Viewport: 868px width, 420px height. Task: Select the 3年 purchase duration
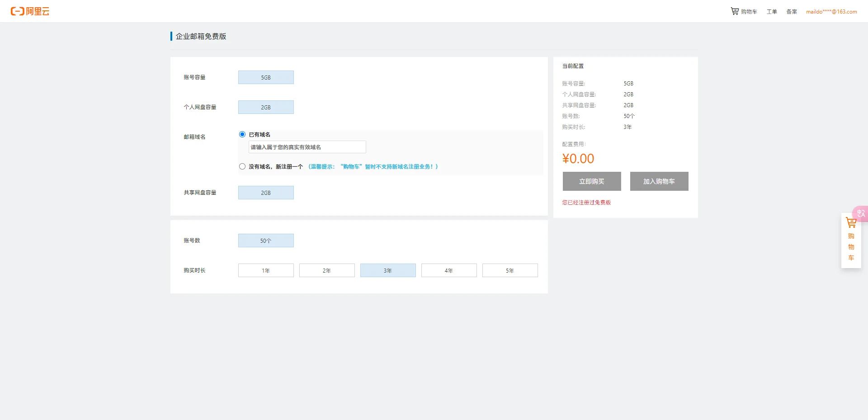pos(388,270)
